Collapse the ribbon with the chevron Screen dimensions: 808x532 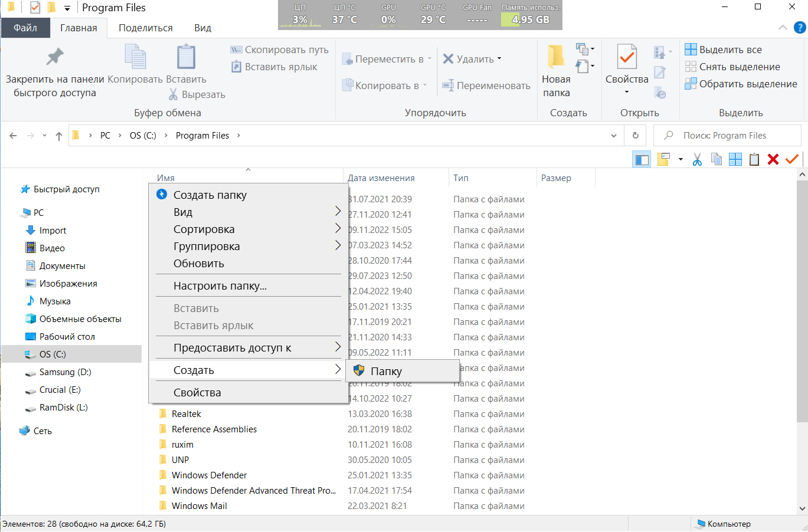(783, 27)
